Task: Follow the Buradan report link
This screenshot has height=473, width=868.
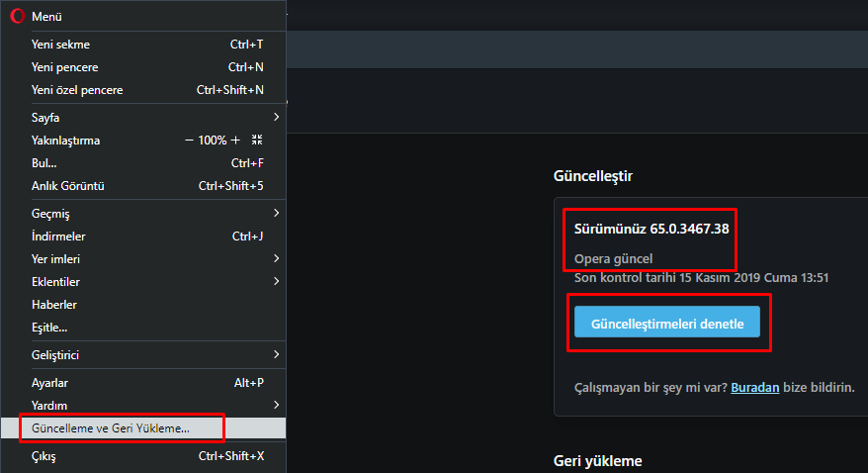Action: (x=754, y=387)
